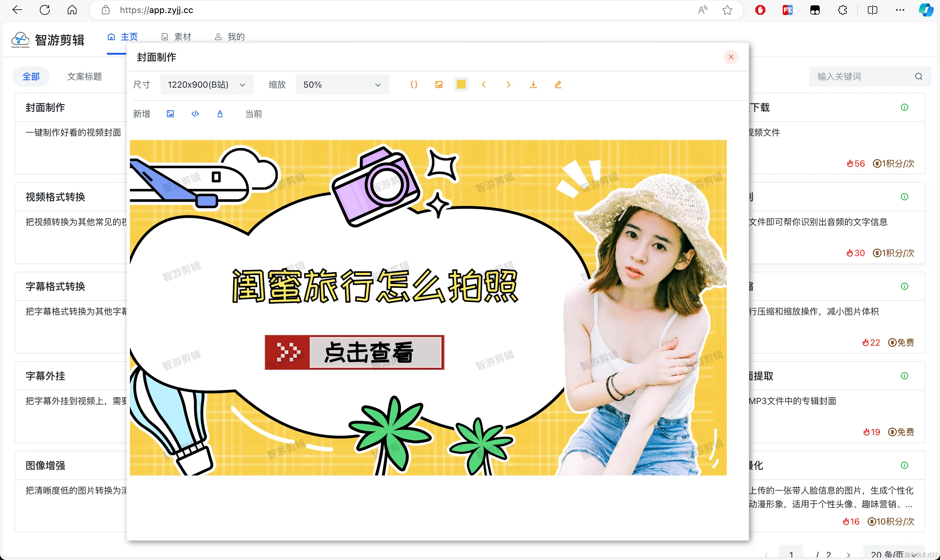The height and width of the screenshot is (560, 940).
Task: Select the 文案标题 category filter
Action: [85, 76]
